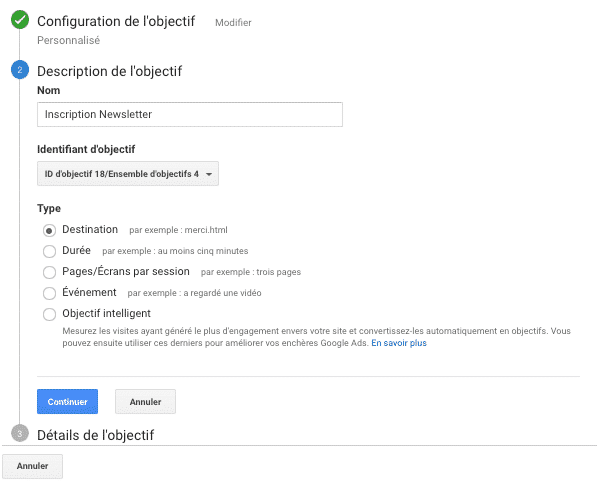Click the dropdown arrow beside ID d'objectif 18
The width and height of the screenshot is (605, 485).
208,174
